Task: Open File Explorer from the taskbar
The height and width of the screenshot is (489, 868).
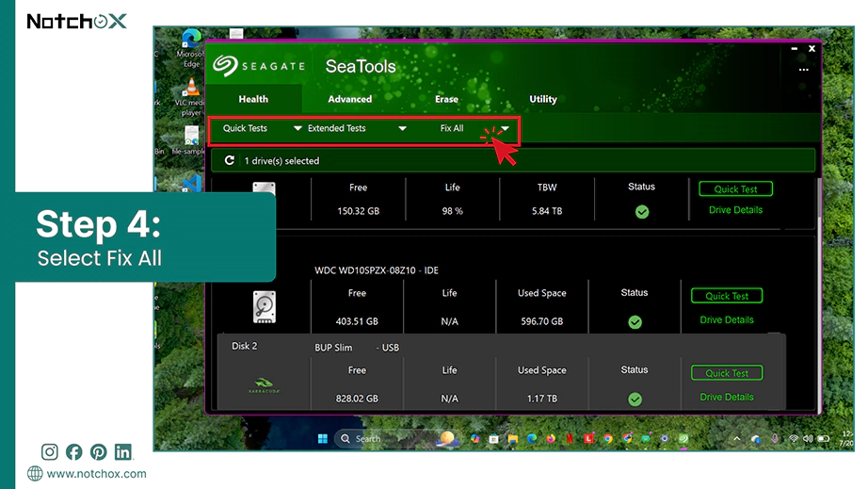Action: point(512,439)
